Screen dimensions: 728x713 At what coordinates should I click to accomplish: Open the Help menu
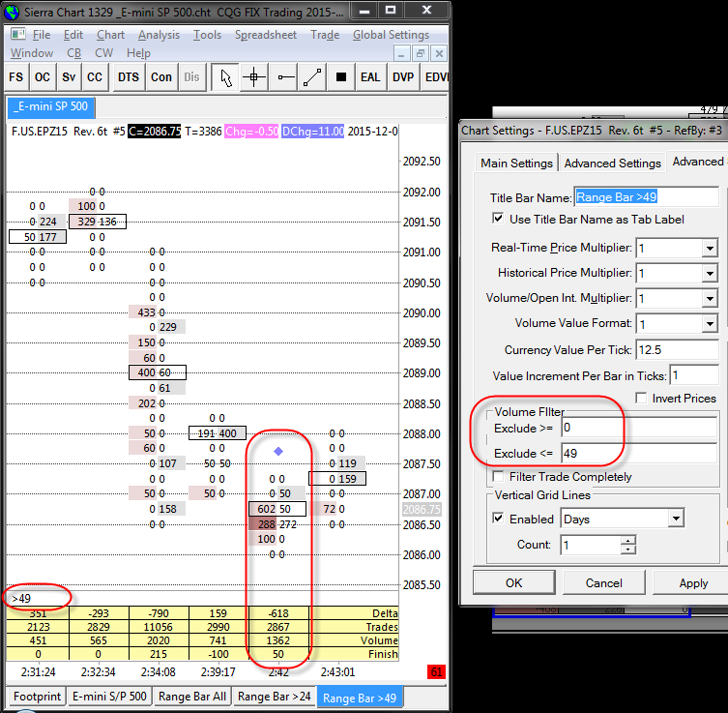pyautogui.click(x=138, y=53)
